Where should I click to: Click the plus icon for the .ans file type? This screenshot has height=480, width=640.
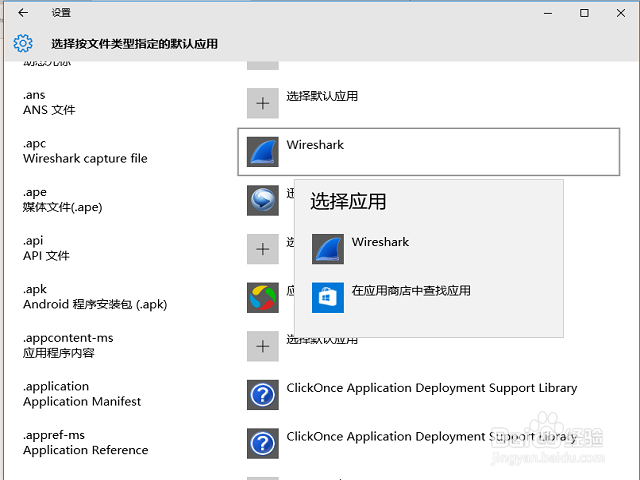(x=263, y=103)
